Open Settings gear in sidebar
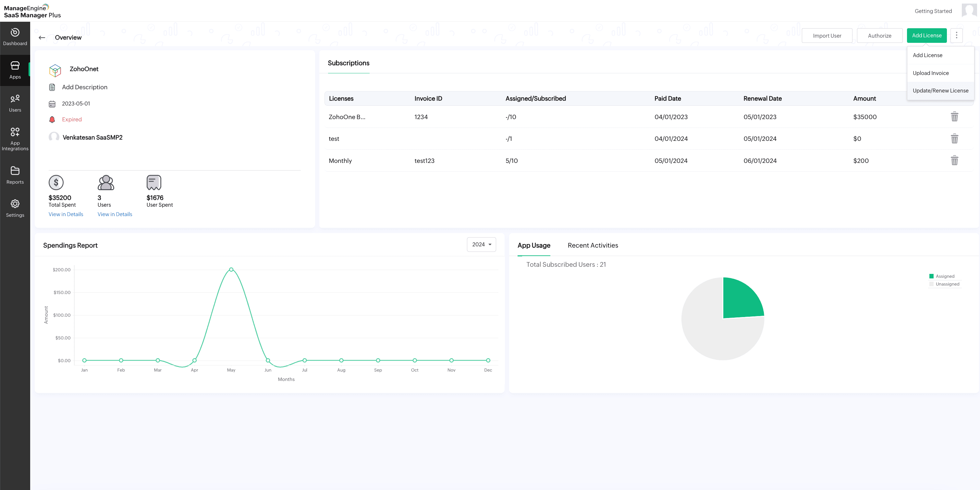 point(15,208)
